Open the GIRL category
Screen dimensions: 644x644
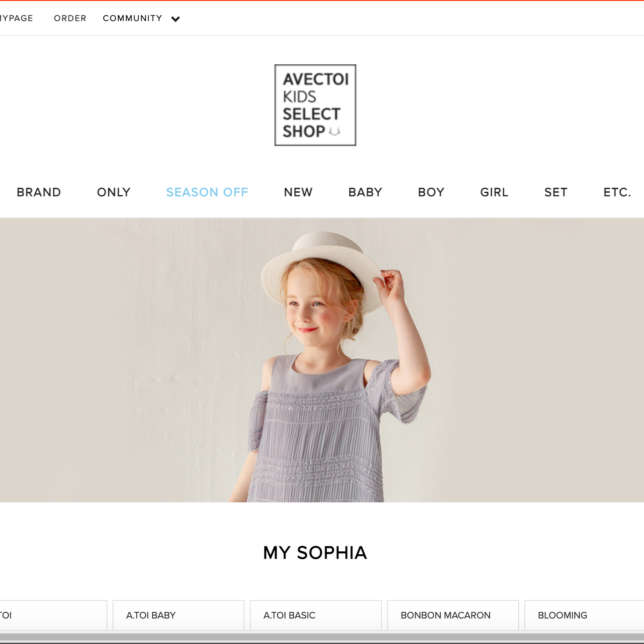[x=494, y=192]
